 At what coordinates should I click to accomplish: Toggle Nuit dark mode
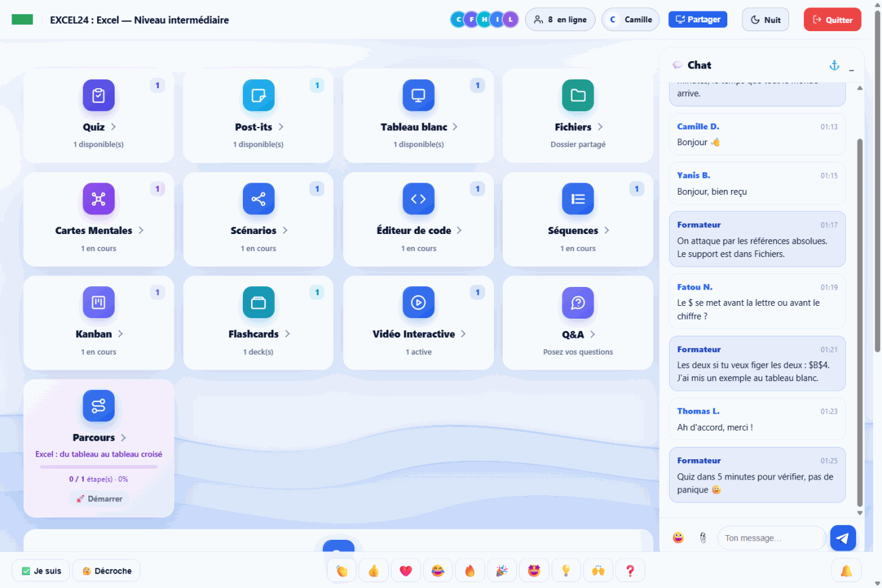765,20
